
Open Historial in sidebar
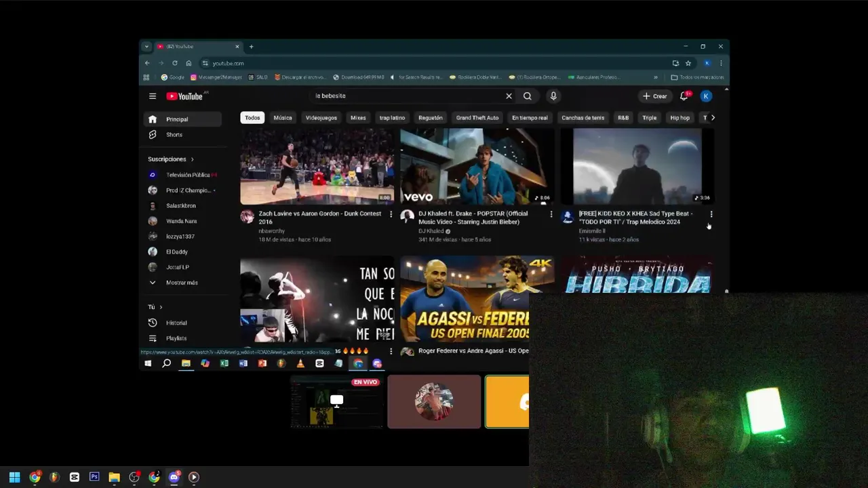[x=182, y=323]
